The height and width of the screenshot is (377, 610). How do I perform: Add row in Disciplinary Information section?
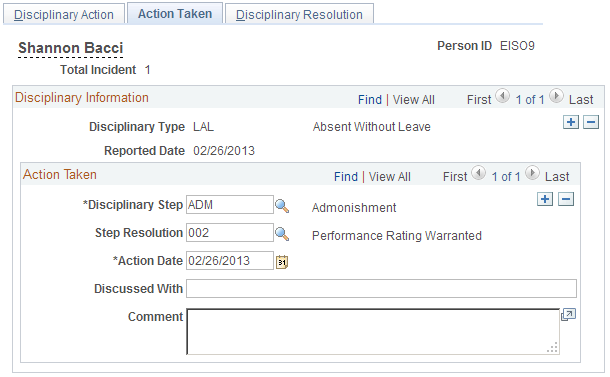coord(571,122)
